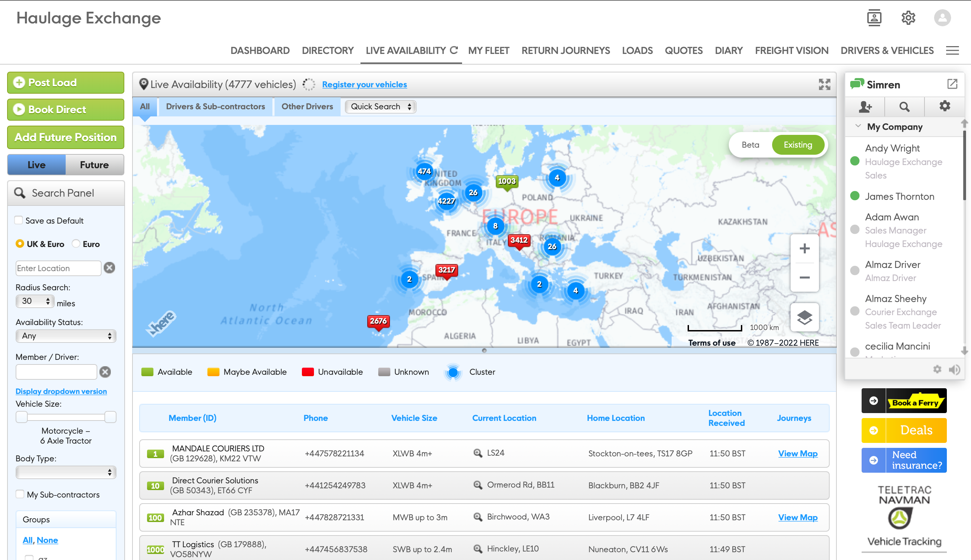The width and height of the screenshot is (971, 560).
Task: Switch map to Beta version
Action: [750, 145]
